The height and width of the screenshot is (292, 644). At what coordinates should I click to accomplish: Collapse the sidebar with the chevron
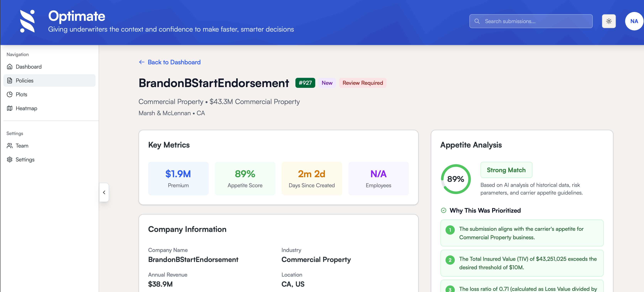(x=104, y=192)
